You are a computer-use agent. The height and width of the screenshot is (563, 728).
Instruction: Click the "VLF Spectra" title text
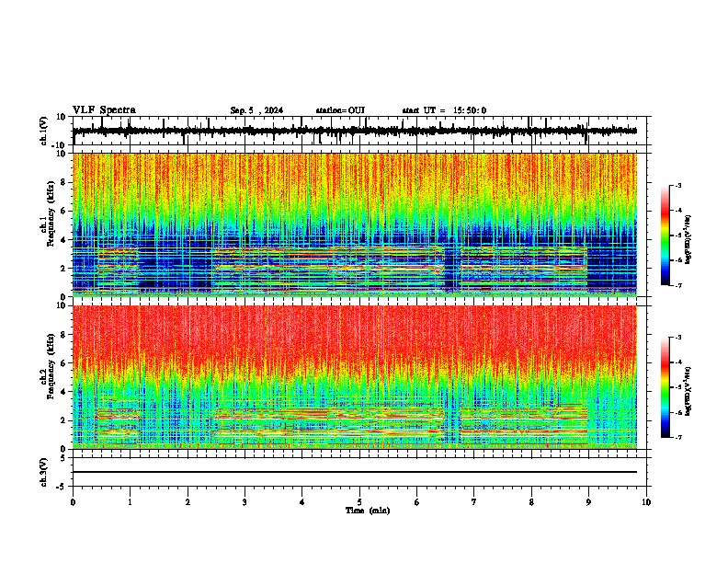(x=104, y=110)
